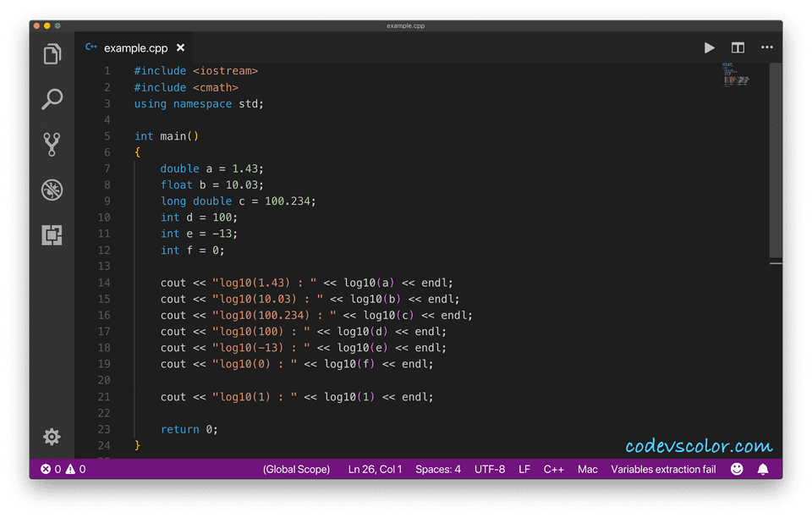812x518 pixels.
Task: Close the example.cpp tab
Action: [x=180, y=48]
